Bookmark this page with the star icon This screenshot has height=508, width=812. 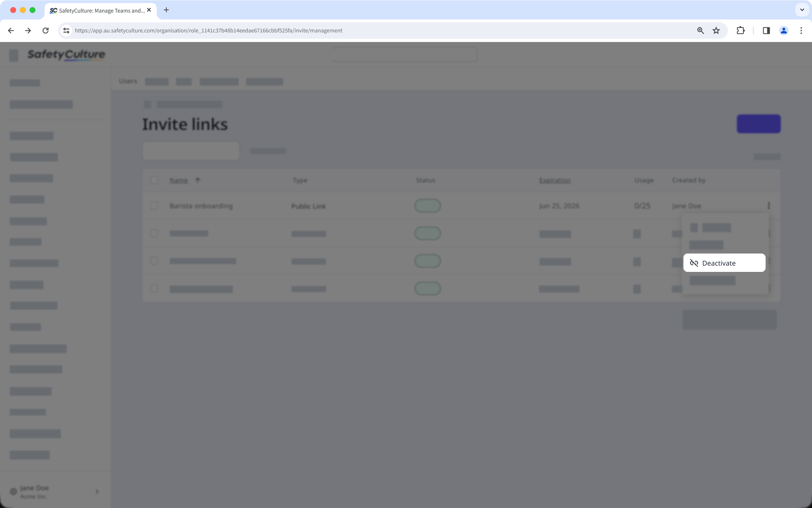(716, 30)
